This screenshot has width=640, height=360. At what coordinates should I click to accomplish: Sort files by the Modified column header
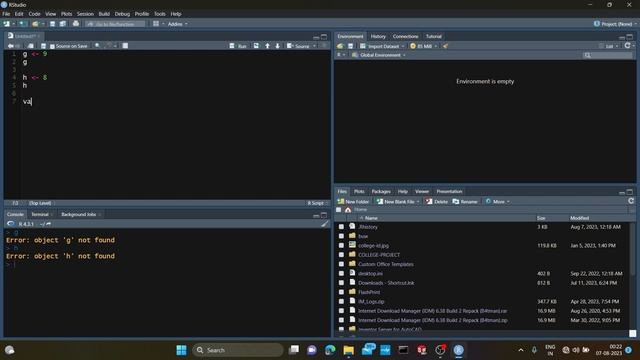coord(579,218)
